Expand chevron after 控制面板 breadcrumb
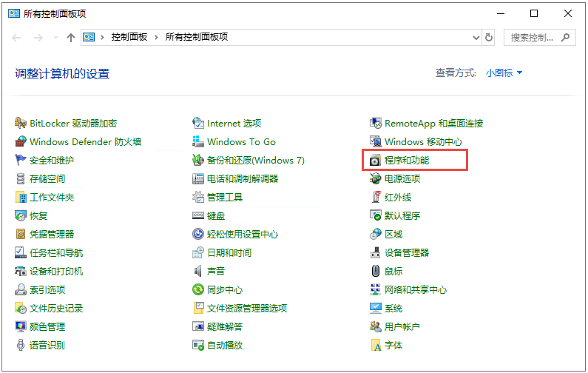Screen dimensions: 588x373 click(x=156, y=38)
